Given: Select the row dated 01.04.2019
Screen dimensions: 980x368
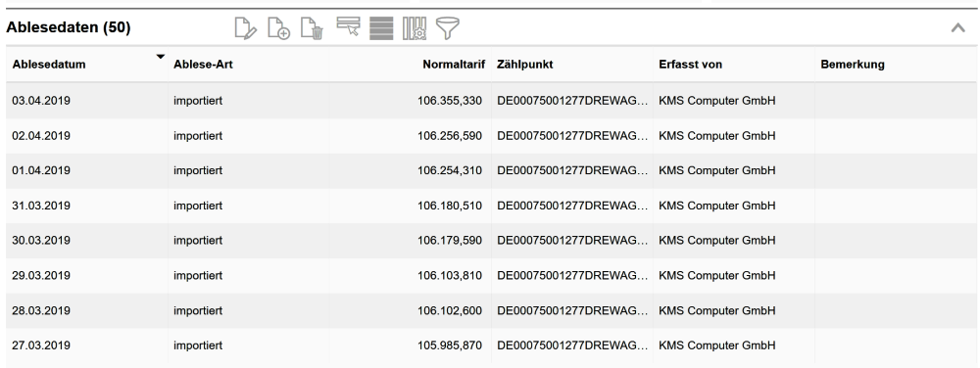Looking at the screenshot, I should [491, 170].
